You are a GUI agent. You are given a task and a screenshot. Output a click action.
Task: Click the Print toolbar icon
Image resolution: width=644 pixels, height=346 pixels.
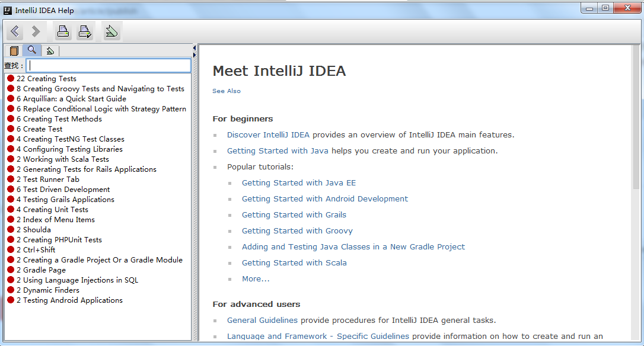pyautogui.click(x=63, y=31)
